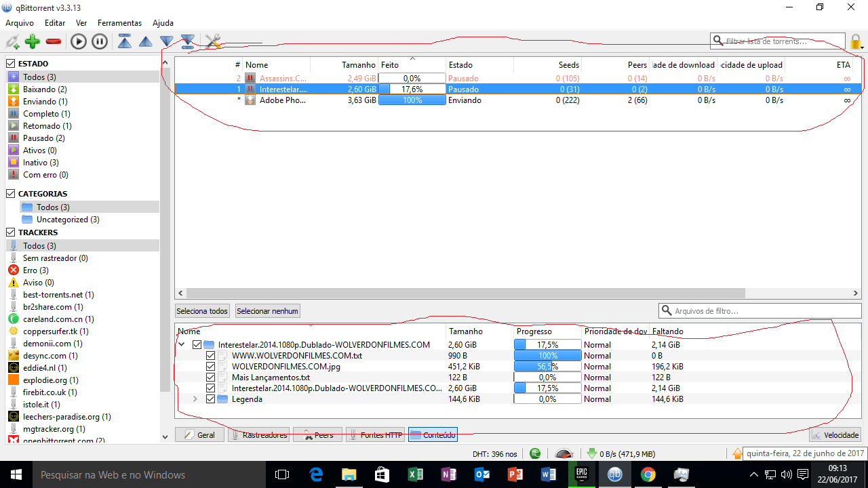This screenshot has width=868, height=488.
Task: Click the Selecionar nenhum button
Action: (x=267, y=311)
